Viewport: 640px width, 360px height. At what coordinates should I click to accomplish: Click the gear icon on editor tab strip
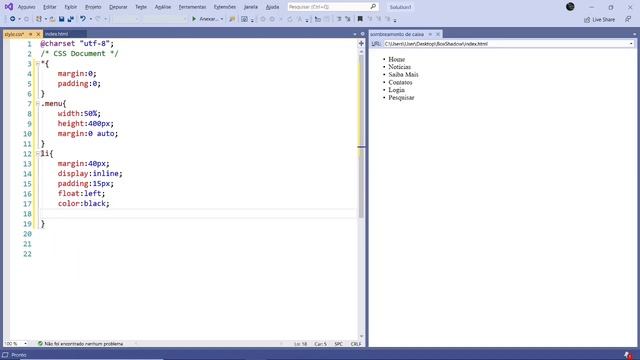pyautogui.click(x=362, y=34)
